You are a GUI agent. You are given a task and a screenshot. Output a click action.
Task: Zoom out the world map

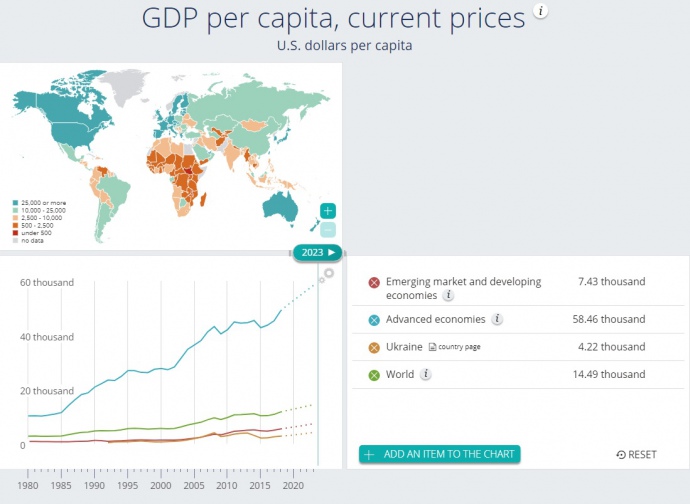coord(328,229)
